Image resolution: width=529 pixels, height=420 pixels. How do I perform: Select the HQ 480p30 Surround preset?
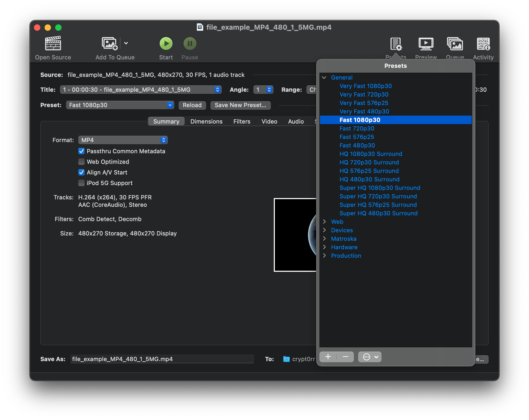point(369,179)
